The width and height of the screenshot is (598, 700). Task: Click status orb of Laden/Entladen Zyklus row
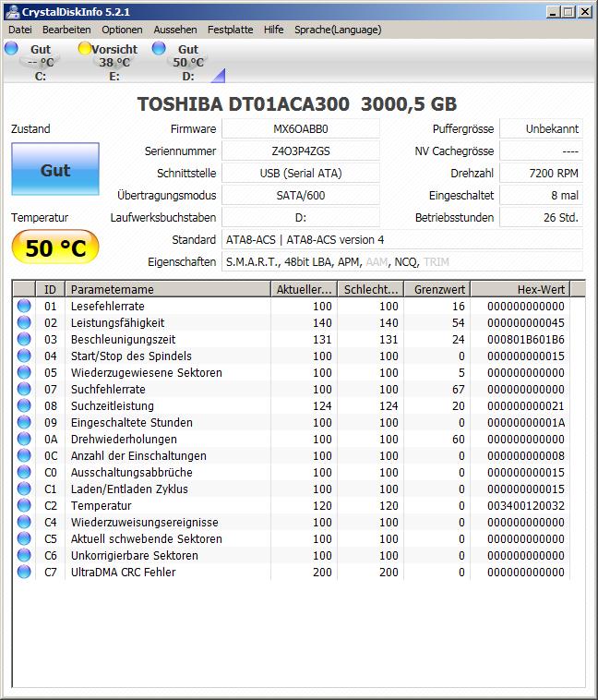(x=24, y=489)
